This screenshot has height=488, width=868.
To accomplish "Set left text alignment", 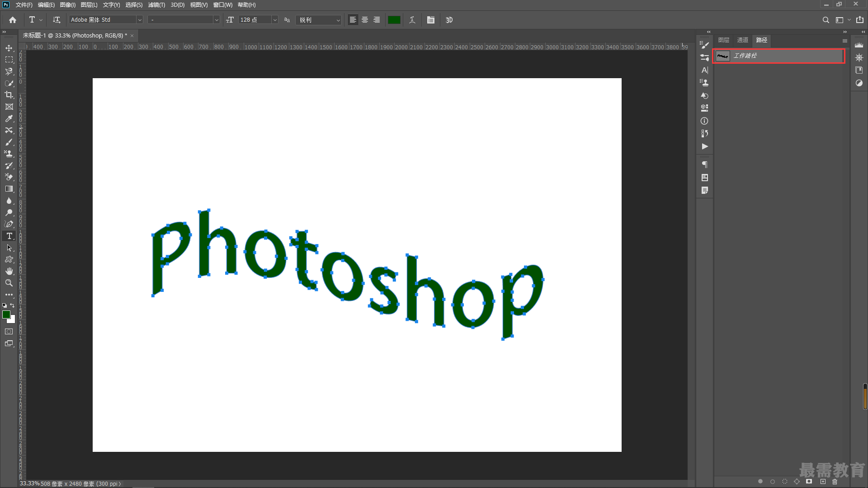I will point(353,20).
